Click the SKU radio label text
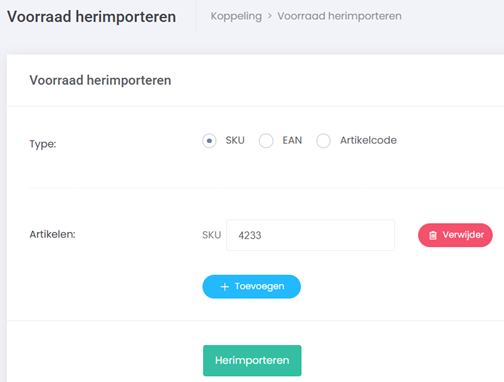 click(x=235, y=140)
